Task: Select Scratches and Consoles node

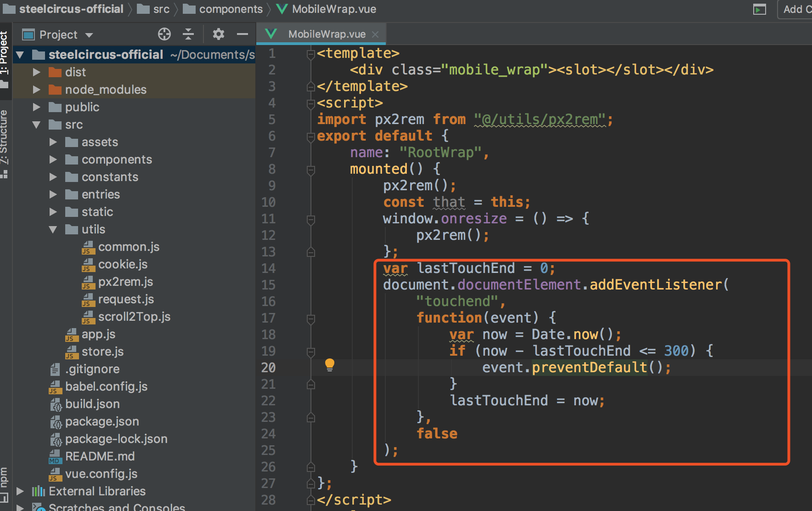Action: 108,507
